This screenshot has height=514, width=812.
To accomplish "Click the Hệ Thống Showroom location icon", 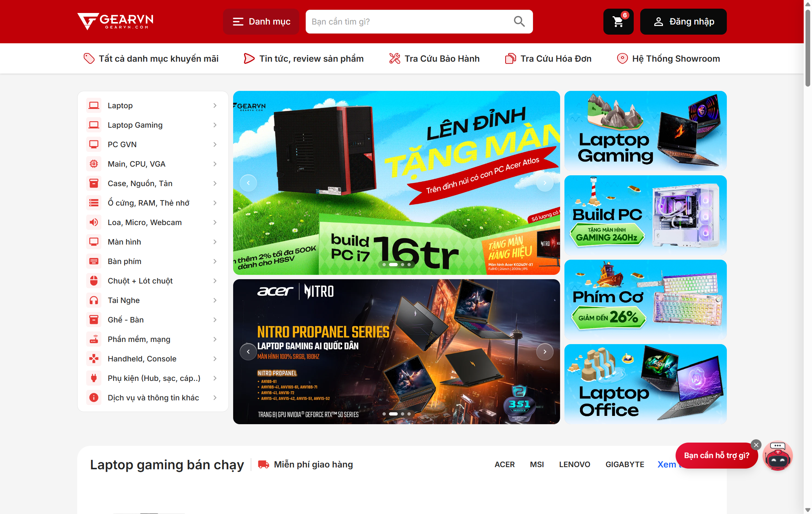I will [x=622, y=58].
